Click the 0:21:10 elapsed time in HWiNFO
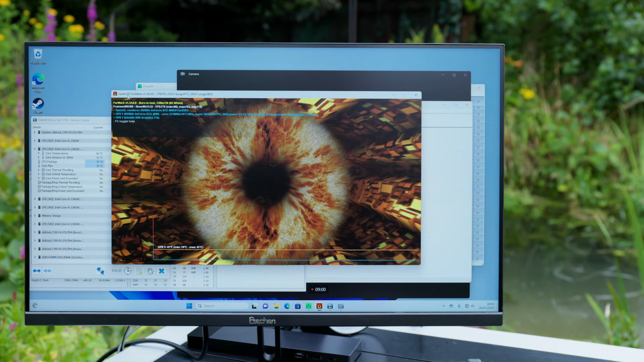This screenshot has width=644, height=362. [x=116, y=270]
